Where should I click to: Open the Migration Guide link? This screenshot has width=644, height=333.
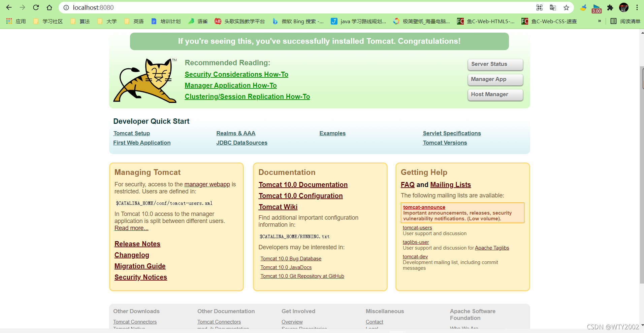[140, 266]
